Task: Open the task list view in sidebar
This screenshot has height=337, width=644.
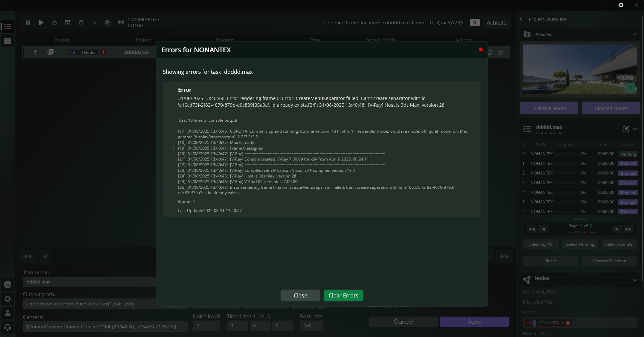Action: click(8, 26)
